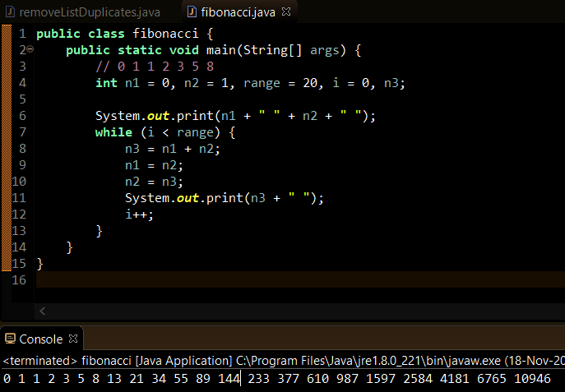Close the fibonacci.java tab

[x=286, y=12]
